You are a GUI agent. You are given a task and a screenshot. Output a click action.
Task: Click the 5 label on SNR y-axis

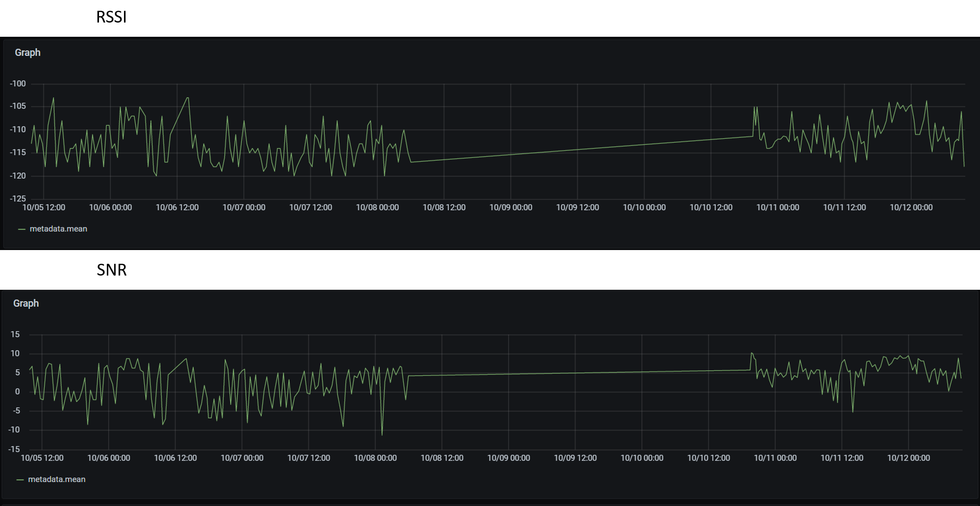point(17,373)
